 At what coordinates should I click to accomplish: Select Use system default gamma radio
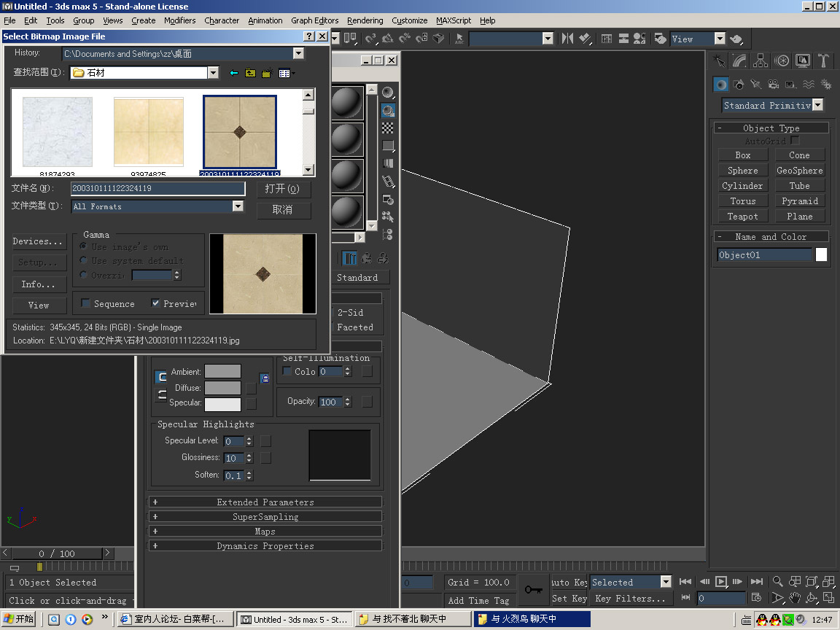[84, 260]
